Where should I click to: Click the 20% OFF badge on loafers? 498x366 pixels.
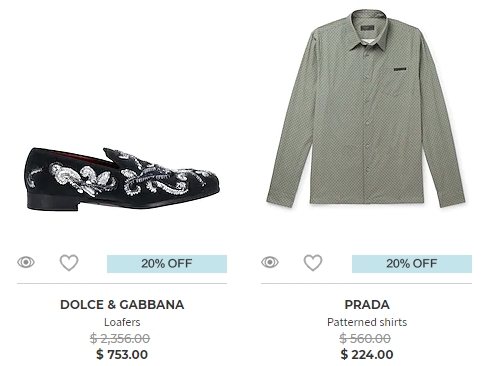coord(167,264)
